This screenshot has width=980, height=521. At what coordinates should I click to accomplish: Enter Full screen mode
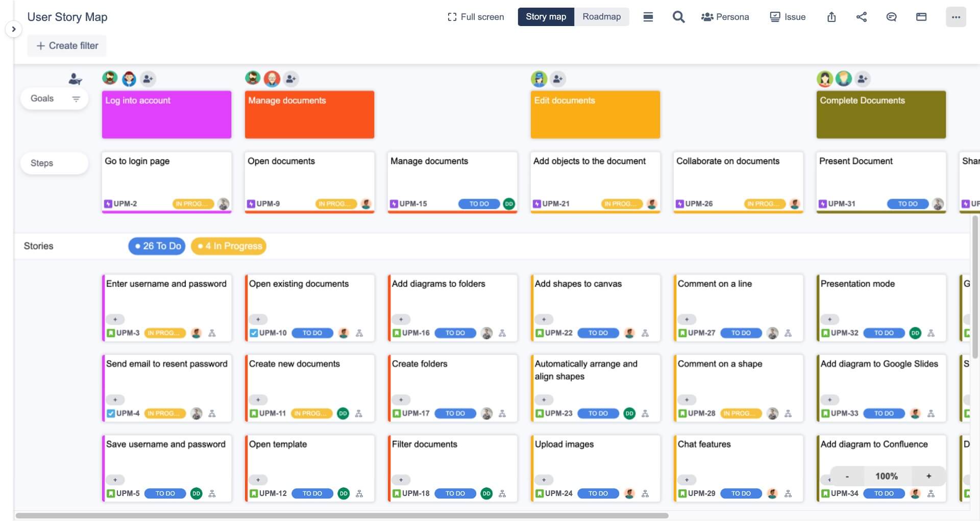point(476,17)
